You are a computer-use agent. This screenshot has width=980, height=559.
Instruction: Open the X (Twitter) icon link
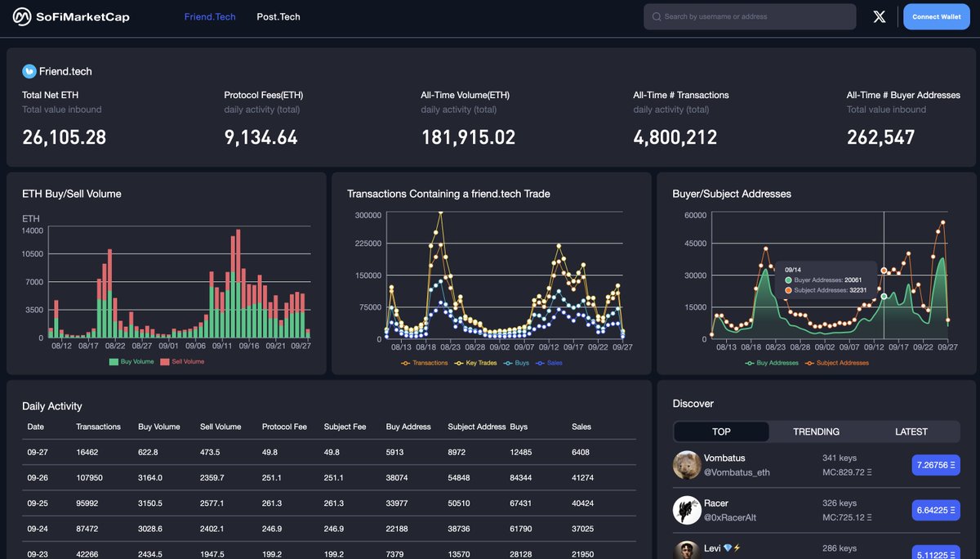pos(880,16)
